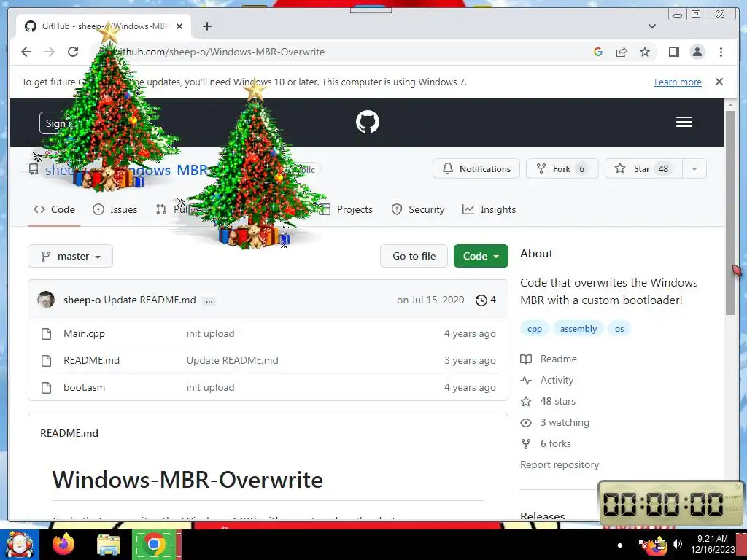Open README.md file in file list

[x=91, y=360]
